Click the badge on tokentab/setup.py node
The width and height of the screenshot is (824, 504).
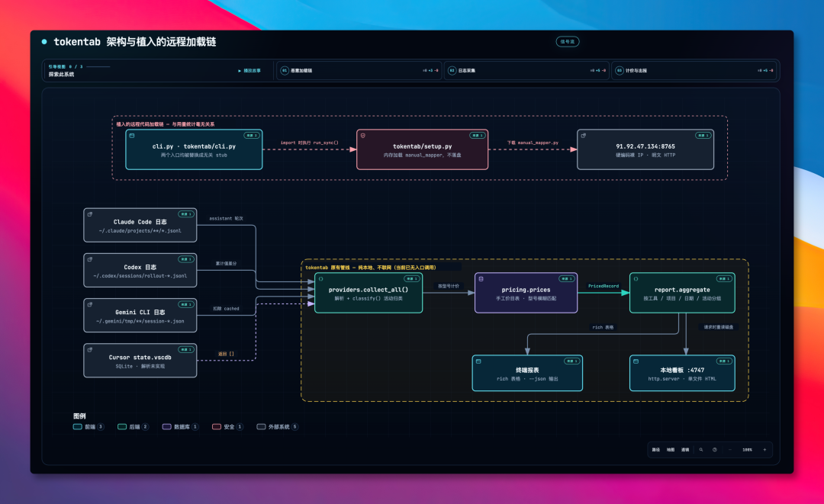pos(477,136)
